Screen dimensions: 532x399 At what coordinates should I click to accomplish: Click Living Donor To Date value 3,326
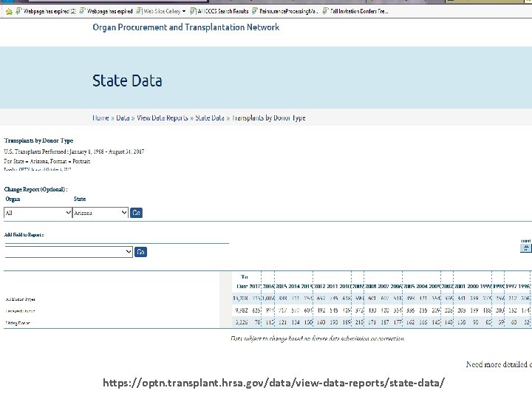241,322
